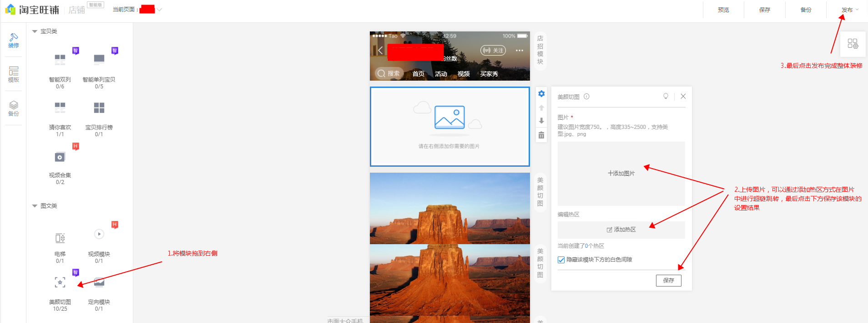The image size is (868, 323).
Task: Select the 视频合集 module icon
Action: (60, 157)
